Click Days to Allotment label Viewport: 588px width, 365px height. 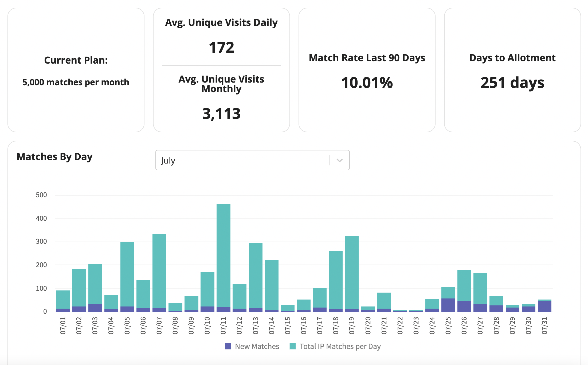coord(512,58)
